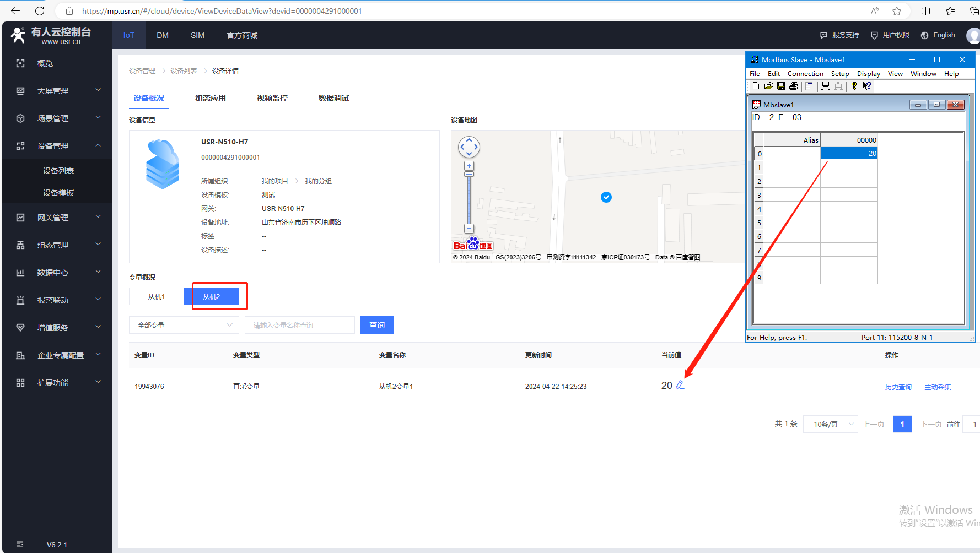Click the Open folder icon in Modbus Slave
Image resolution: width=980 pixels, height=553 pixels.
pos(768,86)
